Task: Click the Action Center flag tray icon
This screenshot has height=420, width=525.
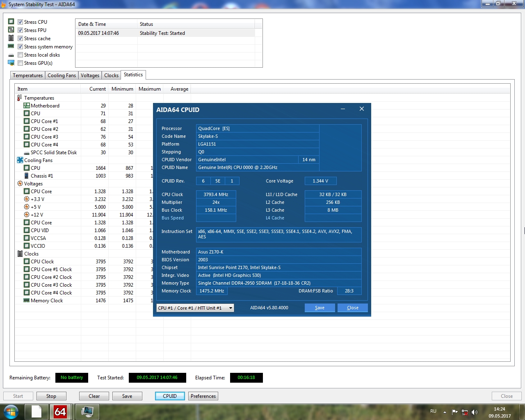Action: tap(454, 412)
